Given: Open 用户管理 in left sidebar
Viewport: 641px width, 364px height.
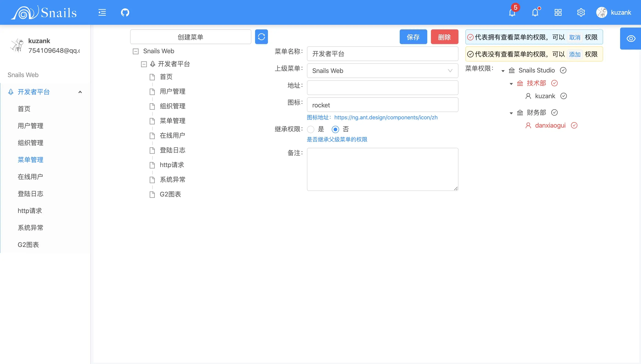Looking at the screenshot, I should coord(31,126).
